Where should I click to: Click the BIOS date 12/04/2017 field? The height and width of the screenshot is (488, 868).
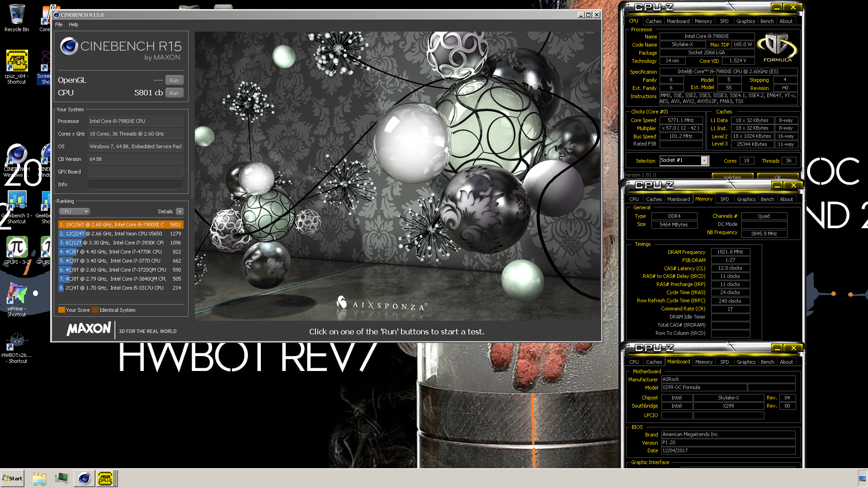pyautogui.click(x=728, y=451)
